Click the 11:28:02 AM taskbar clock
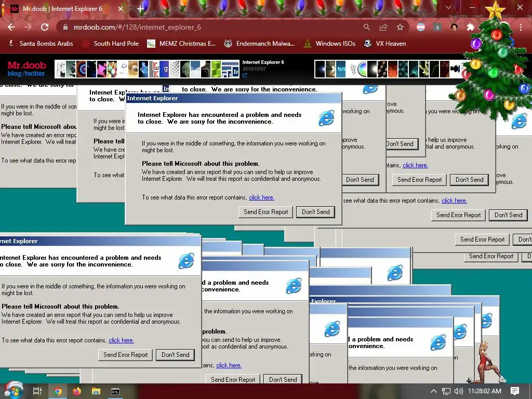Image resolution: width=532 pixels, height=399 pixels. click(485, 391)
